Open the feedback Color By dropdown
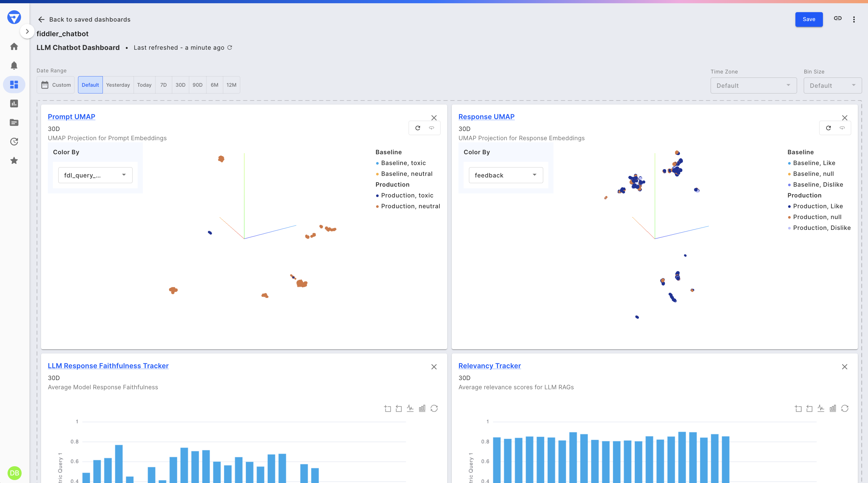Viewport: 868px width, 483px height. point(506,175)
